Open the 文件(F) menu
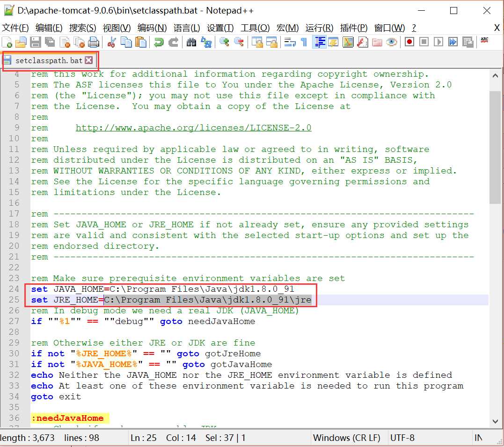The image size is (504, 447). coord(15,28)
